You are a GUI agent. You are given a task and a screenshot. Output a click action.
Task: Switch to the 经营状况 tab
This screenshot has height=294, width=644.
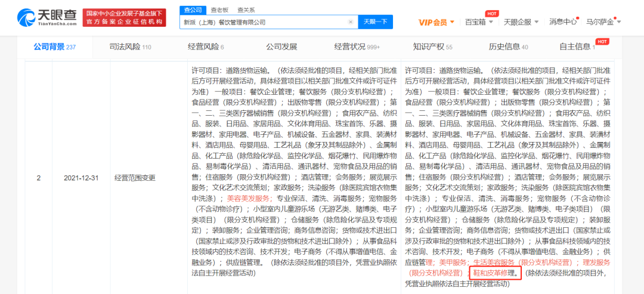coord(357,47)
